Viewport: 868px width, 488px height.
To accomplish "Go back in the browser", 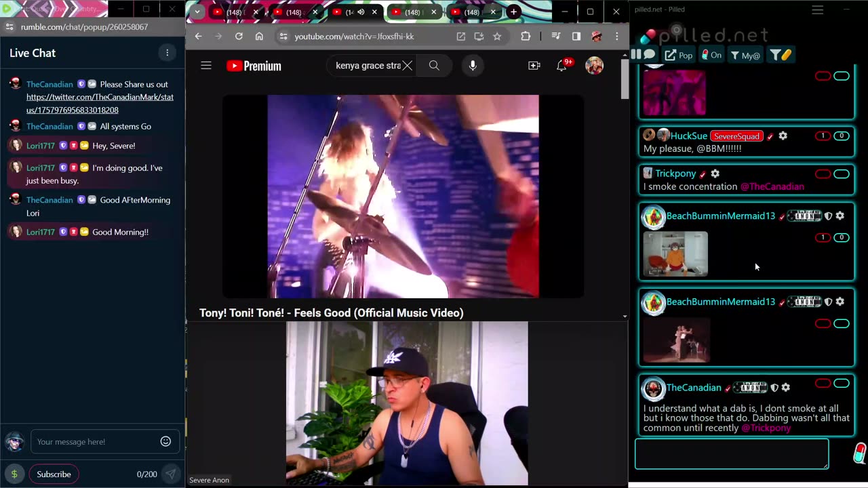I will click(x=198, y=36).
